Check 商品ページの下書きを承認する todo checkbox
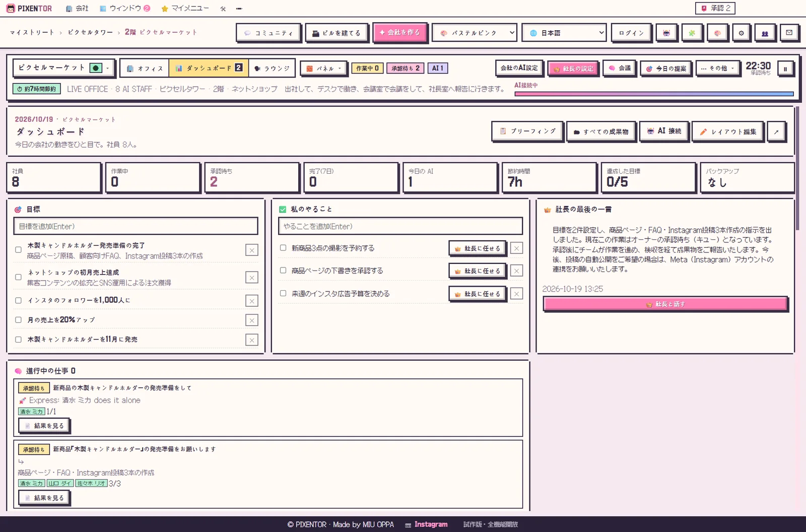This screenshot has height=532, width=806. tap(283, 271)
